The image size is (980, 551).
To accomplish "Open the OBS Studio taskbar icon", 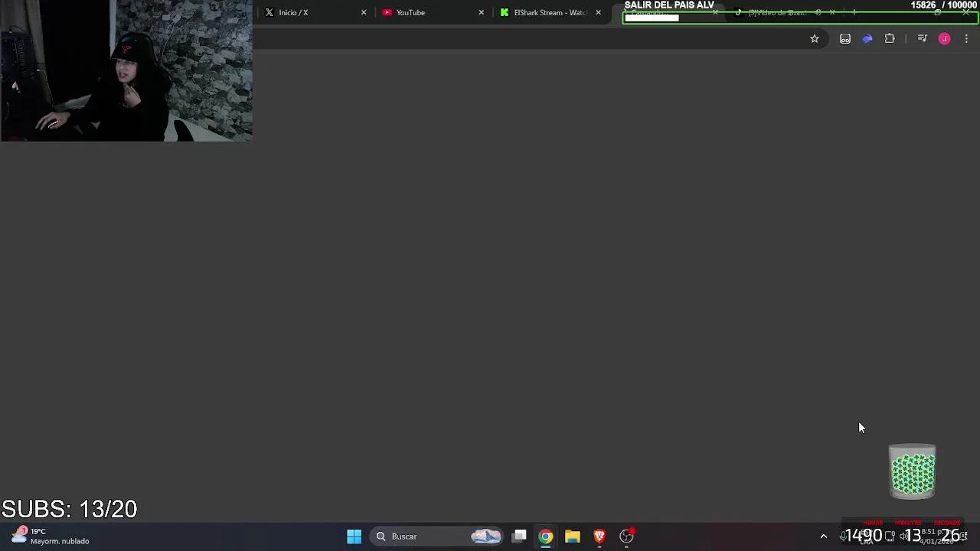I will [626, 536].
